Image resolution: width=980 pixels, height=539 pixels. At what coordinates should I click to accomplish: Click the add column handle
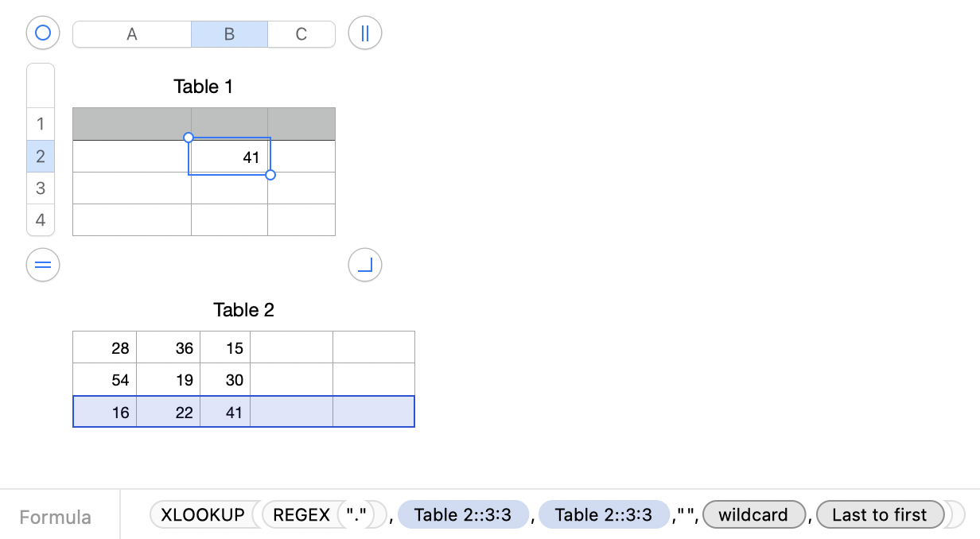click(x=365, y=33)
